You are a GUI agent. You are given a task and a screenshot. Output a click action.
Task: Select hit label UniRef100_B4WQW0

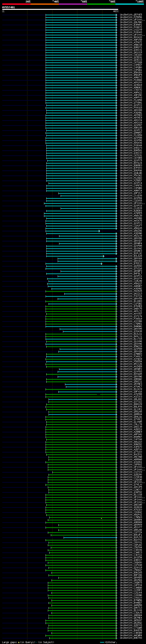131,326
